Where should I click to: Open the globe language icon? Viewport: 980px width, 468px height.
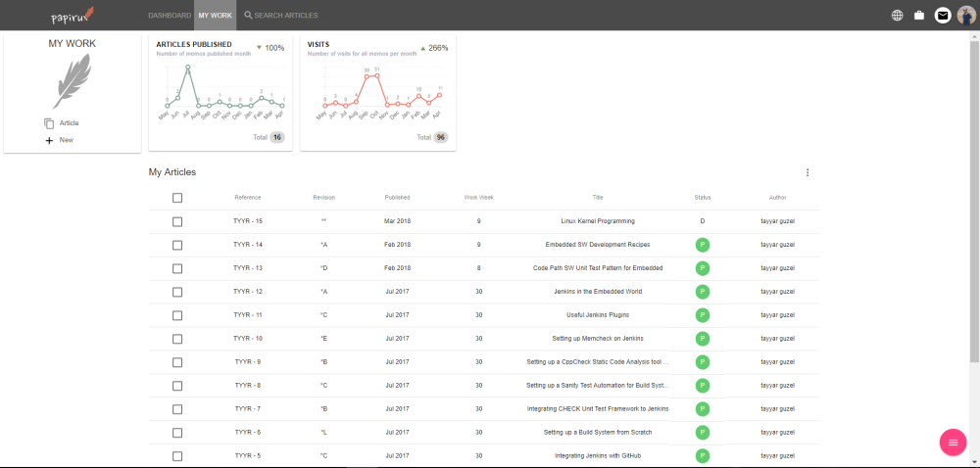pos(897,16)
